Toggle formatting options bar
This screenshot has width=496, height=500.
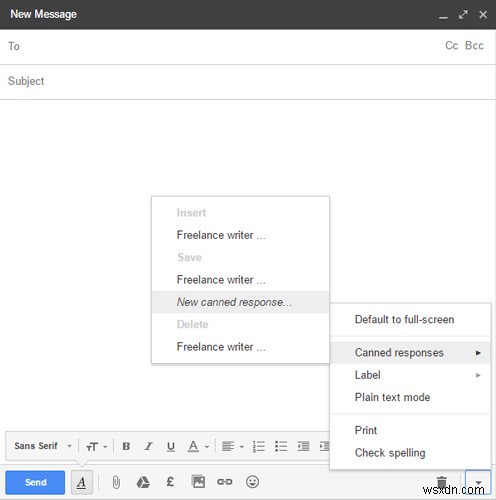(x=82, y=482)
